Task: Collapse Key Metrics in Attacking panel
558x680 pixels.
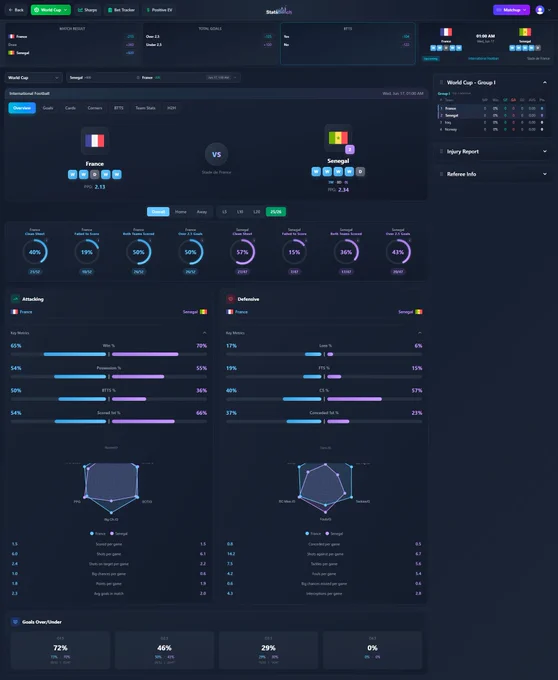Action: pos(205,333)
